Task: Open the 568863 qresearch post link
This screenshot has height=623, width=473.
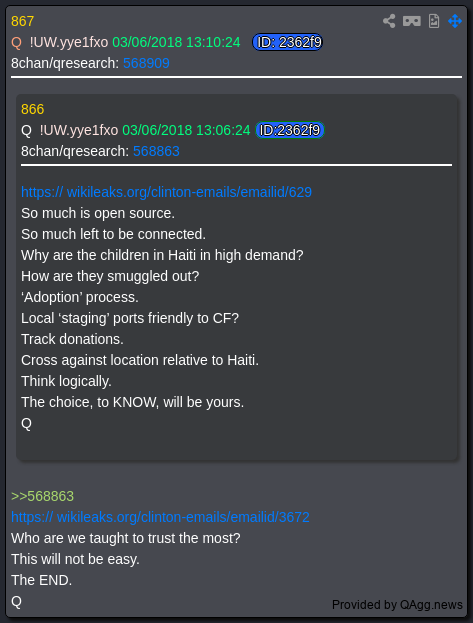Action: point(156,151)
